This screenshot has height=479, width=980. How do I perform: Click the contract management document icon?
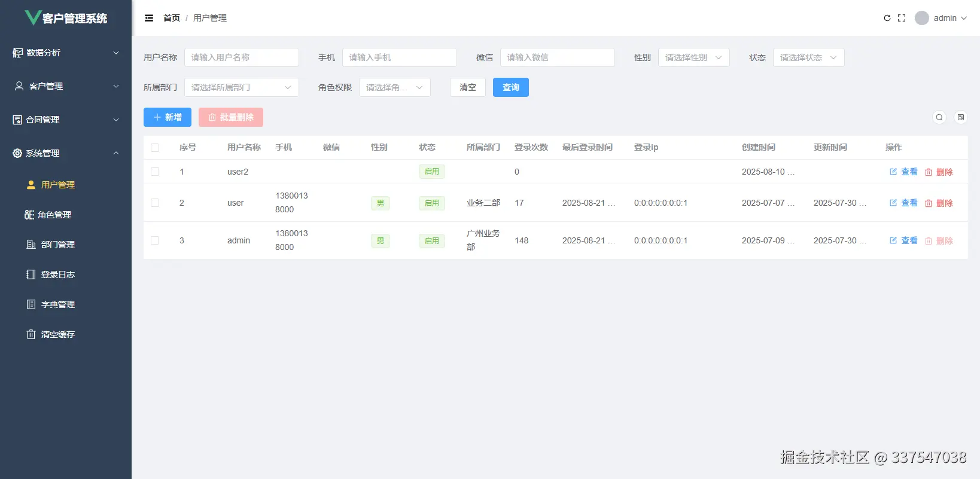click(17, 120)
